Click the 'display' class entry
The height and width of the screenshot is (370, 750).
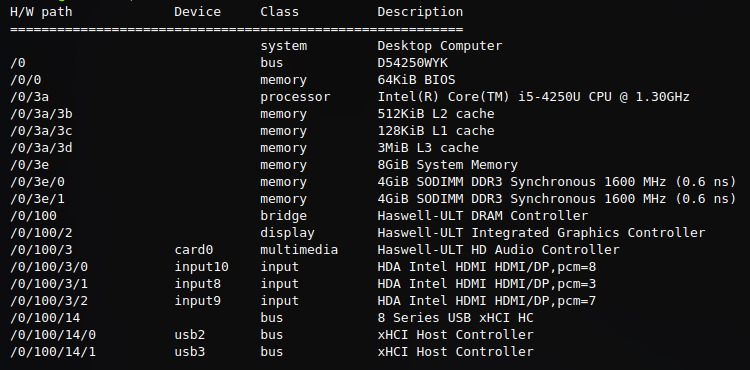(287, 233)
